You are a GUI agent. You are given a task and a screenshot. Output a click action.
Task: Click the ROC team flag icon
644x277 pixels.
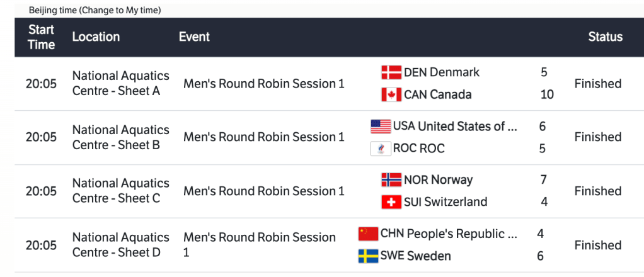381,149
